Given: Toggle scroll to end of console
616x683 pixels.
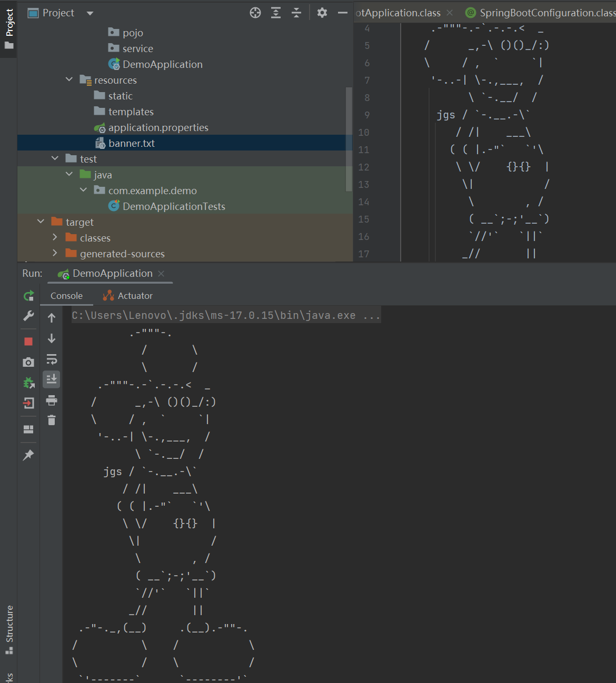Looking at the screenshot, I should tap(52, 379).
